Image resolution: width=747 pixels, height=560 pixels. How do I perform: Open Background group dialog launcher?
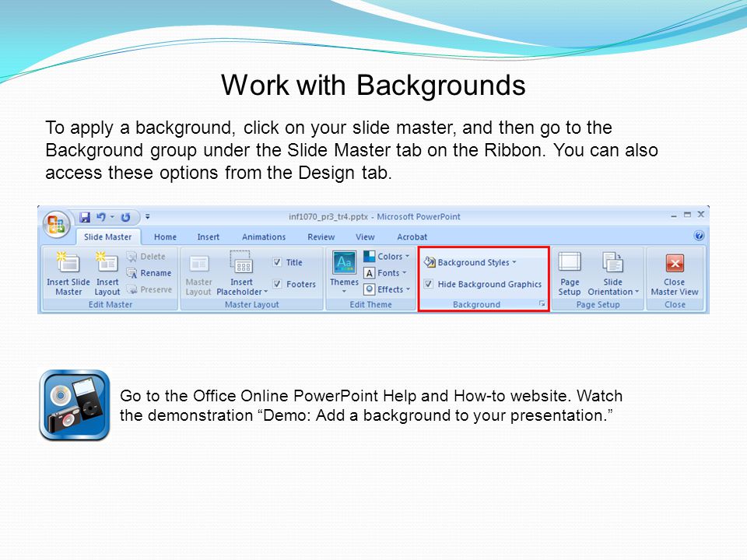click(x=542, y=304)
